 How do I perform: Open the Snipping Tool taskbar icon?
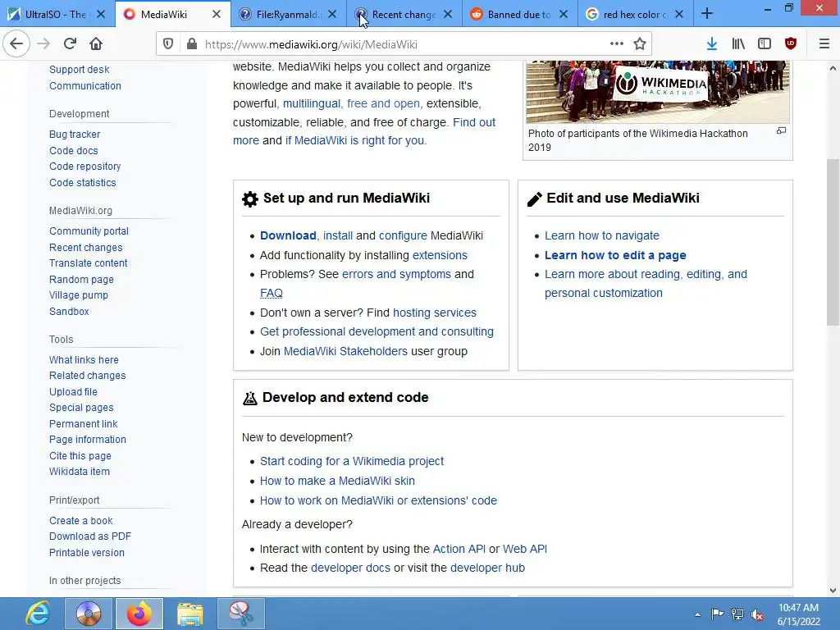click(241, 614)
